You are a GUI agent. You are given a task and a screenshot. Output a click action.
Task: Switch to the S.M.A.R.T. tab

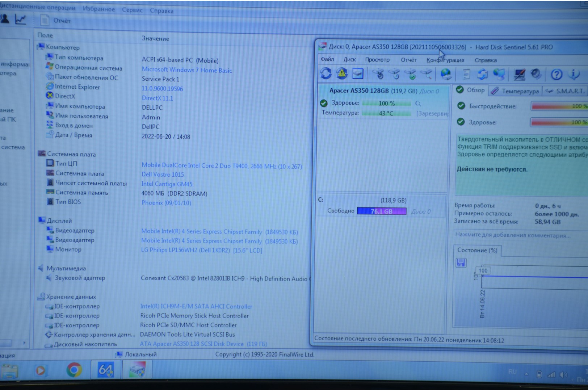(x=565, y=91)
